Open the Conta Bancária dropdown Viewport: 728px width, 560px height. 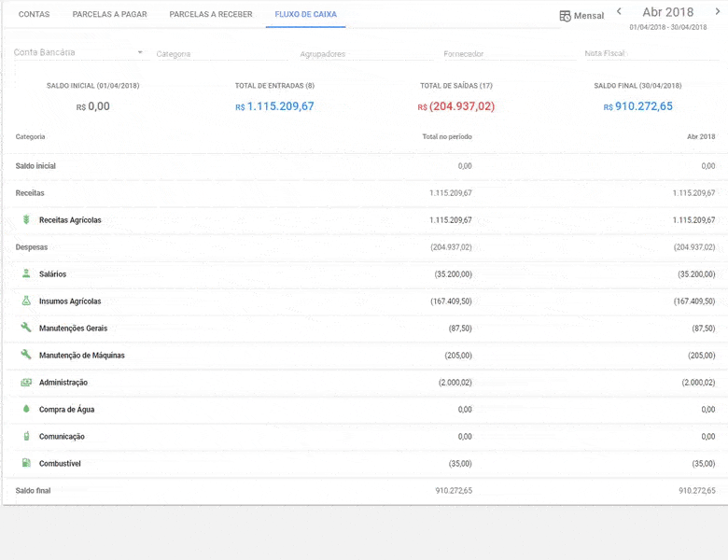(78, 53)
